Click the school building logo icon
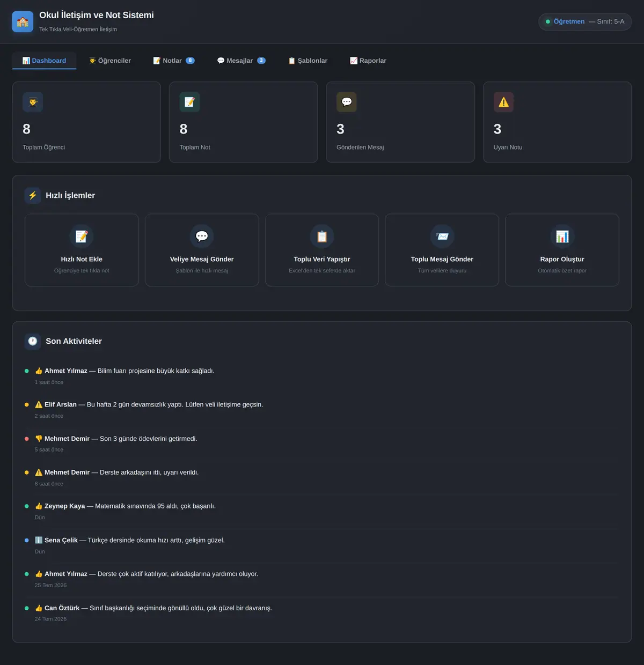The image size is (644, 665). click(x=23, y=21)
